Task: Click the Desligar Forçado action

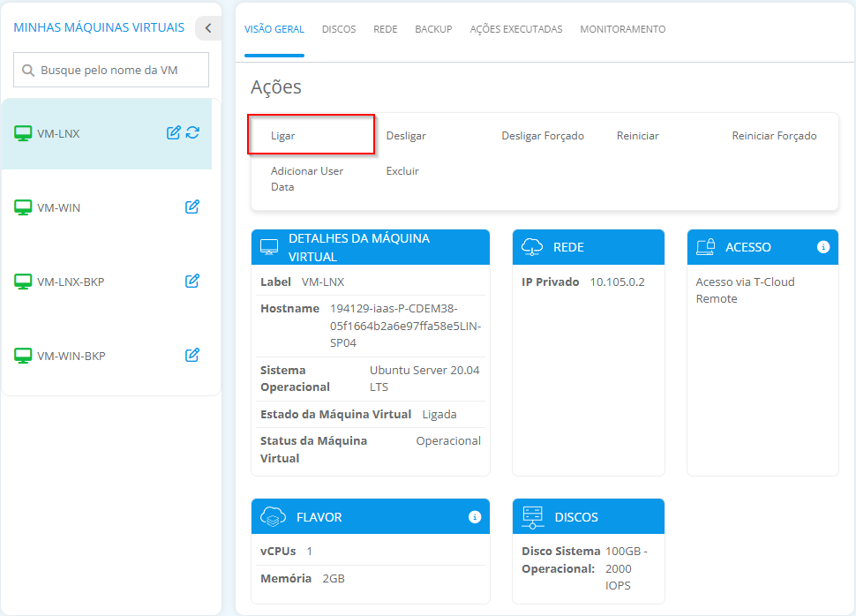Action: pos(543,135)
